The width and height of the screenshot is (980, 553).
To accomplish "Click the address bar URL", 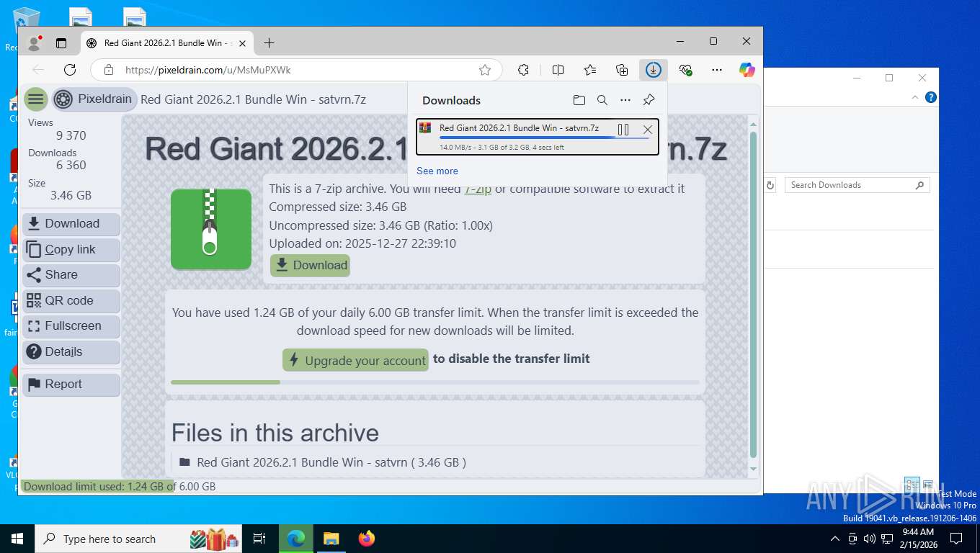I will 208,70.
